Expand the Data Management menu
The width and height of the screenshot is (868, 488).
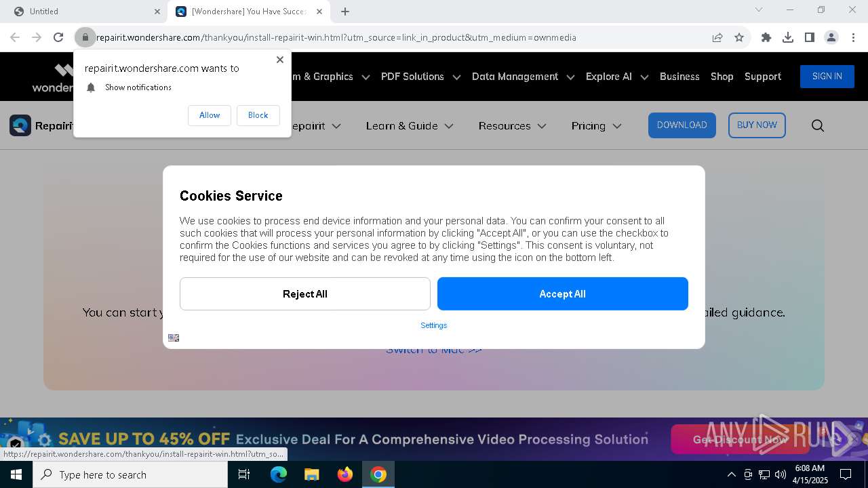523,77
